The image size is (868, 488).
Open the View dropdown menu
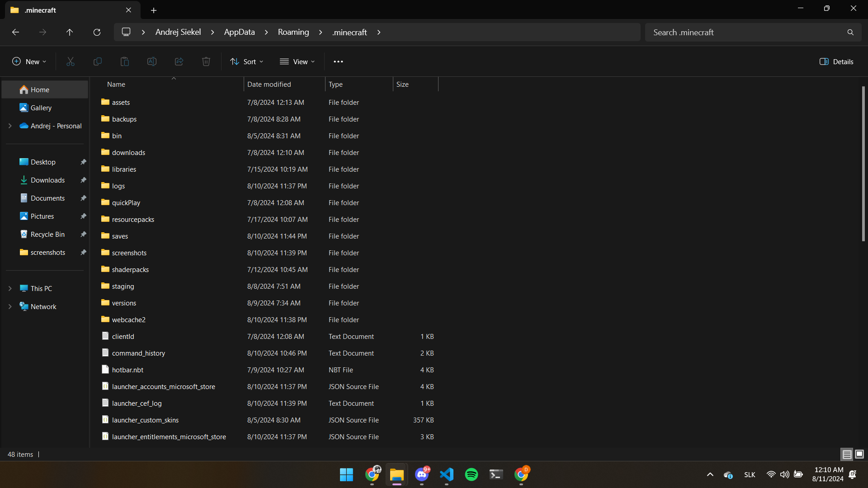[297, 61]
